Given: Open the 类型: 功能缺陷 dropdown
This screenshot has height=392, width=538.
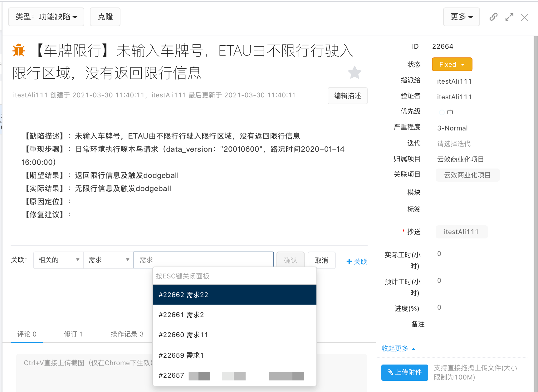Looking at the screenshot, I should (x=46, y=17).
